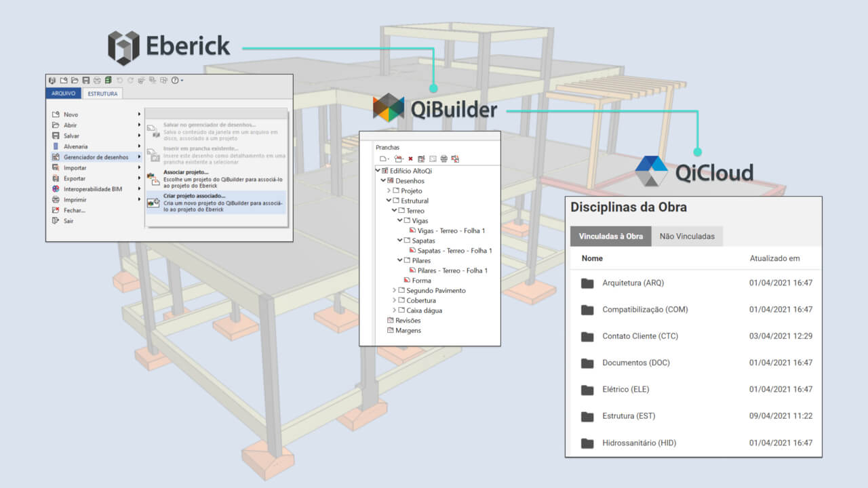Select the Forma sheet in the tree

click(417, 281)
